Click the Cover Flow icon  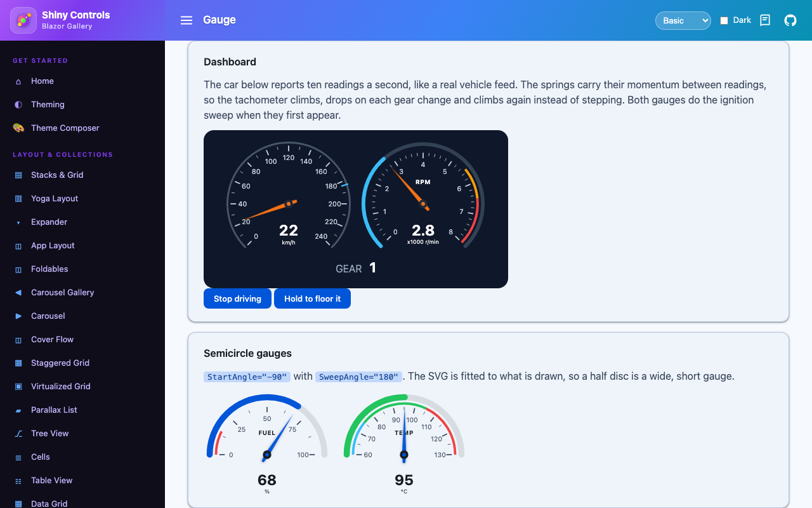click(x=18, y=340)
